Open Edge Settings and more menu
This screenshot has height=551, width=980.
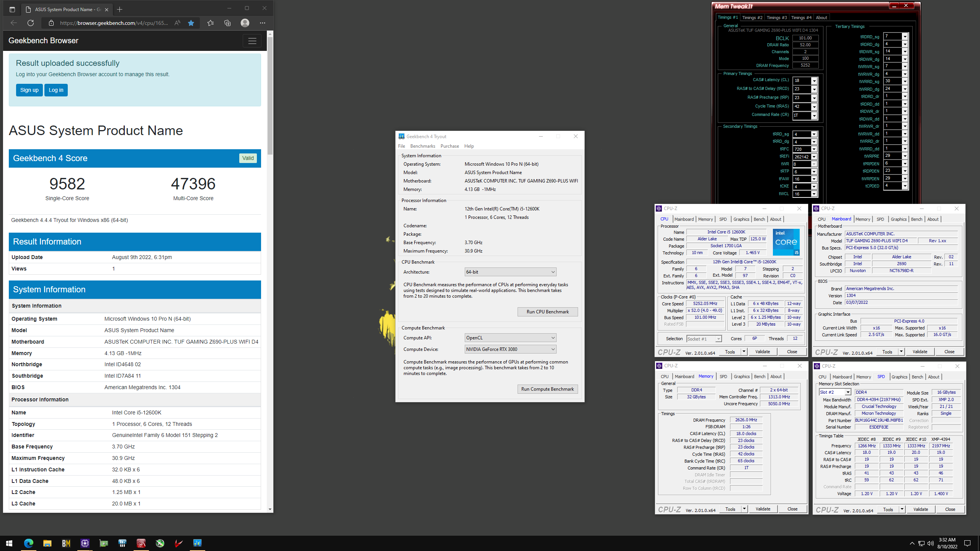tap(263, 23)
